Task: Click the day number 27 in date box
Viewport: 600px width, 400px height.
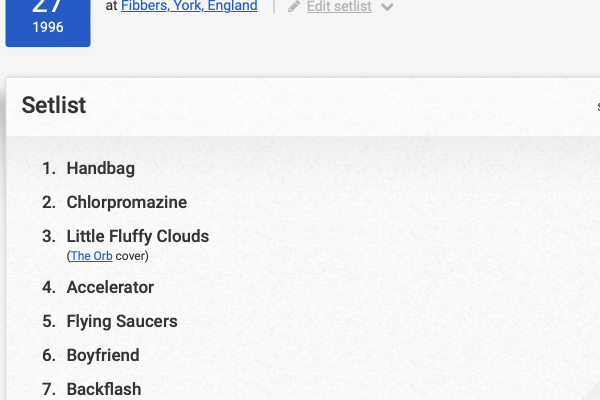Action: 48,6
